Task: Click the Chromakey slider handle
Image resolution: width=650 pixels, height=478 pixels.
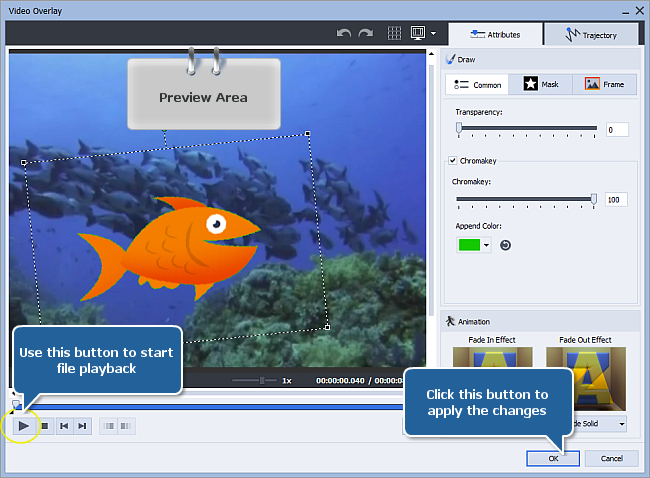Action: [594, 199]
